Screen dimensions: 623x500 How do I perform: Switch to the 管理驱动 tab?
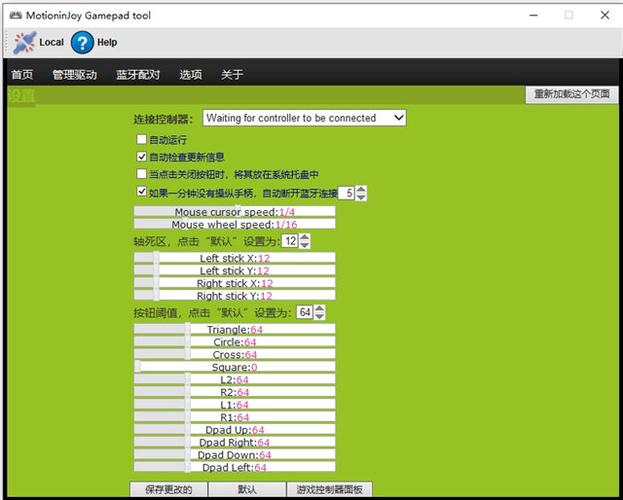click(75, 74)
